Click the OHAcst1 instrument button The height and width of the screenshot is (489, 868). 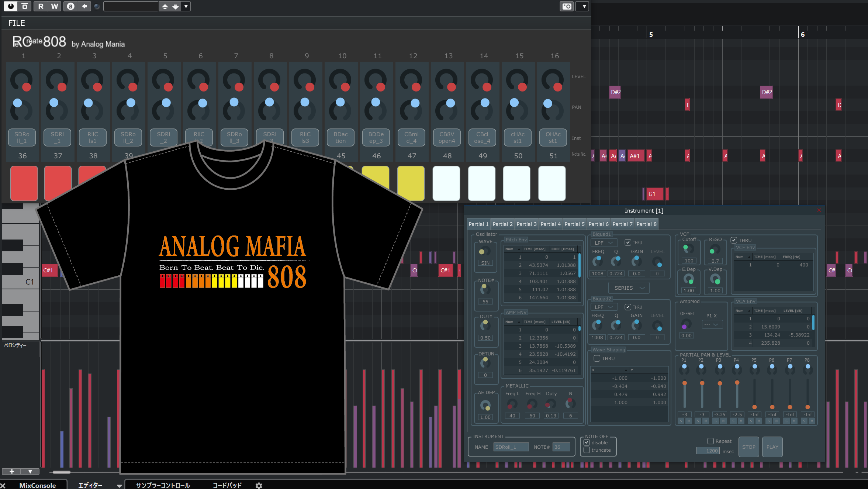click(553, 137)
